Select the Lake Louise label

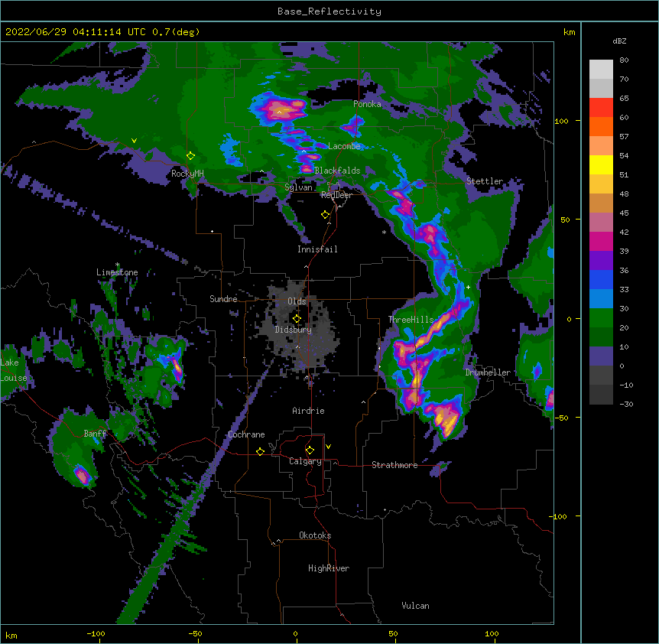point(13,370)
